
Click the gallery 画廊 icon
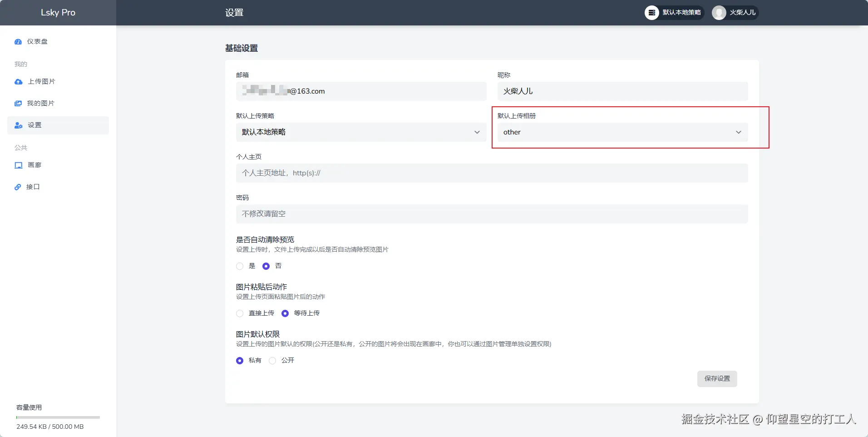click(18, 165)
